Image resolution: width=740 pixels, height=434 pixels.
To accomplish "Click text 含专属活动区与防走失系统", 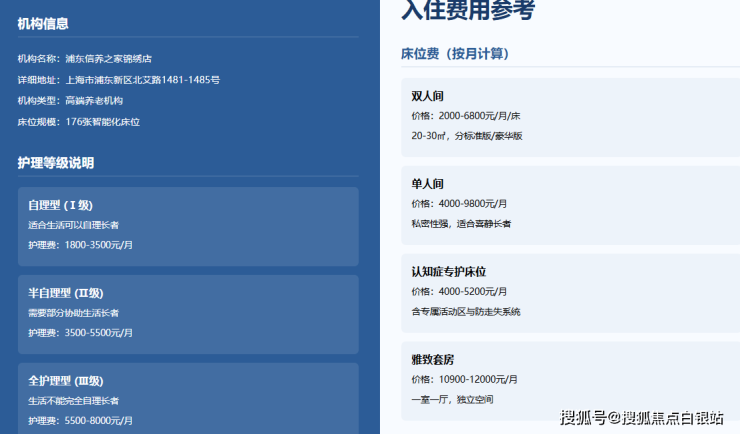I will click(466, 312).
